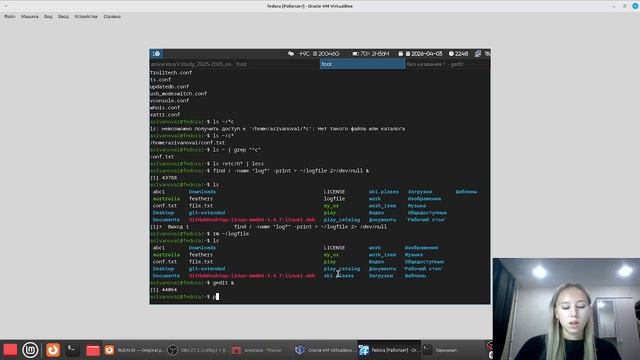640x360 pixels.
Task: Click '[1] 43788' job output line
Action: [x=164, y=178]
